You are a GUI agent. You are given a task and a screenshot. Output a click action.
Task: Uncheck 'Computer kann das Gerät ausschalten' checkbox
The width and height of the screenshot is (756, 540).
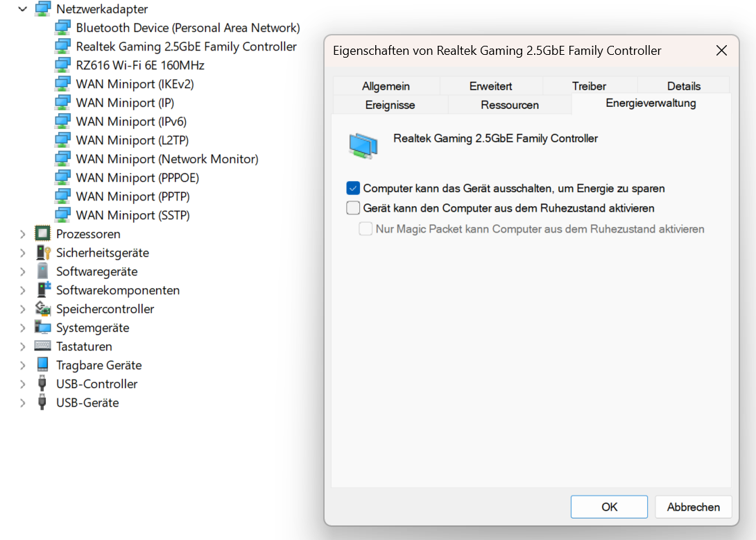click(x=353, y=188)
